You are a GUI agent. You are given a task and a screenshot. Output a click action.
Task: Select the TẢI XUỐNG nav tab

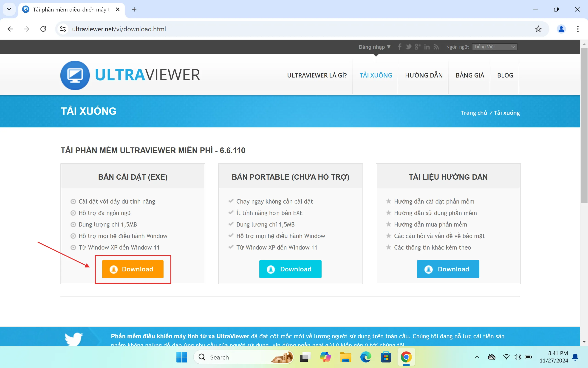pos(376,75)
